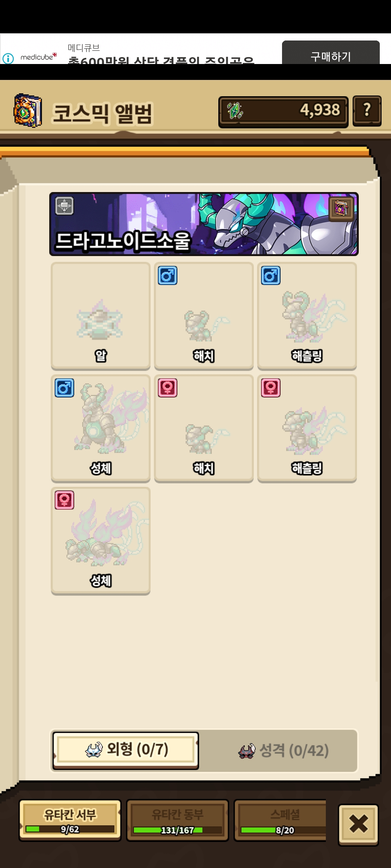Image resolution: width=391 pixels, height=868 pixels.
Task: Tap female symbol on bottom 성체 card
Action: [x=64, y=500]
